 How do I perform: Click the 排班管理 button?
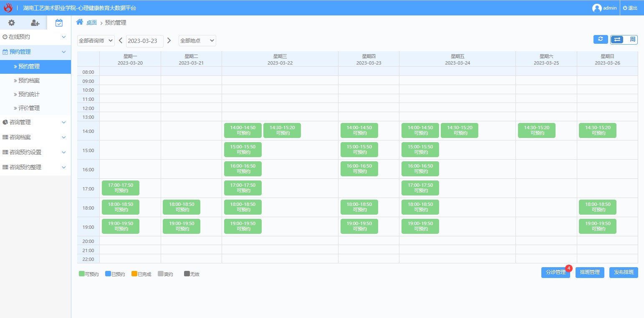tap(590, 273)
